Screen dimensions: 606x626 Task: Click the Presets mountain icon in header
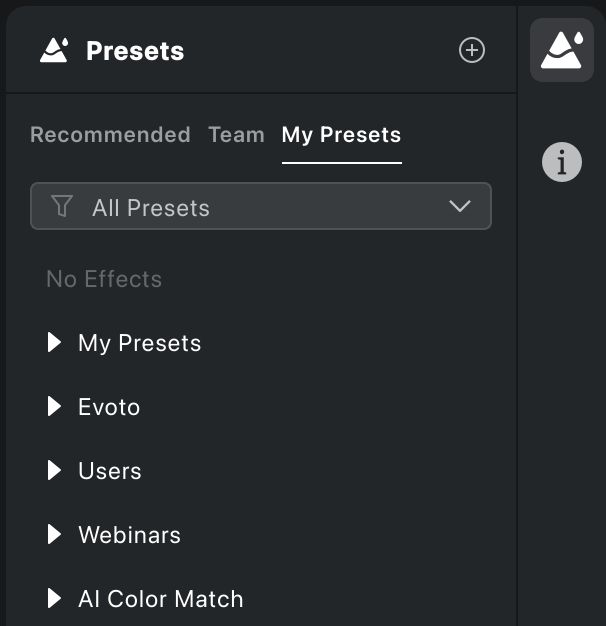(54, 50)
